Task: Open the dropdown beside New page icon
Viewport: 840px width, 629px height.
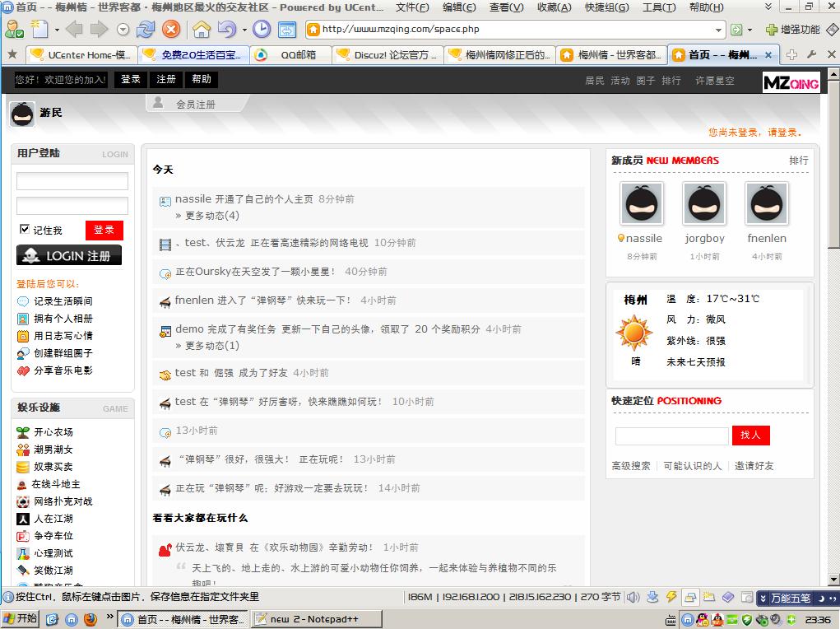Action: [x=57, y=30]
